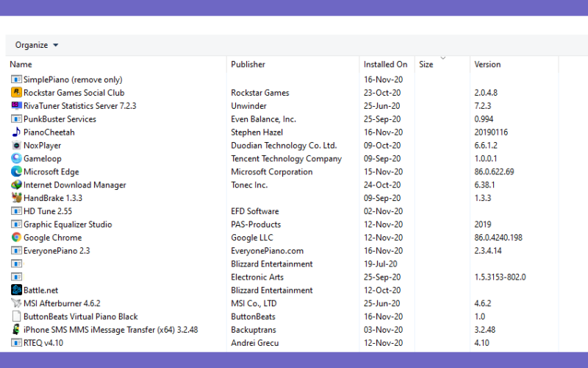Select the NoxPlayer name
The image size is (588, 368).
point(43,145)
